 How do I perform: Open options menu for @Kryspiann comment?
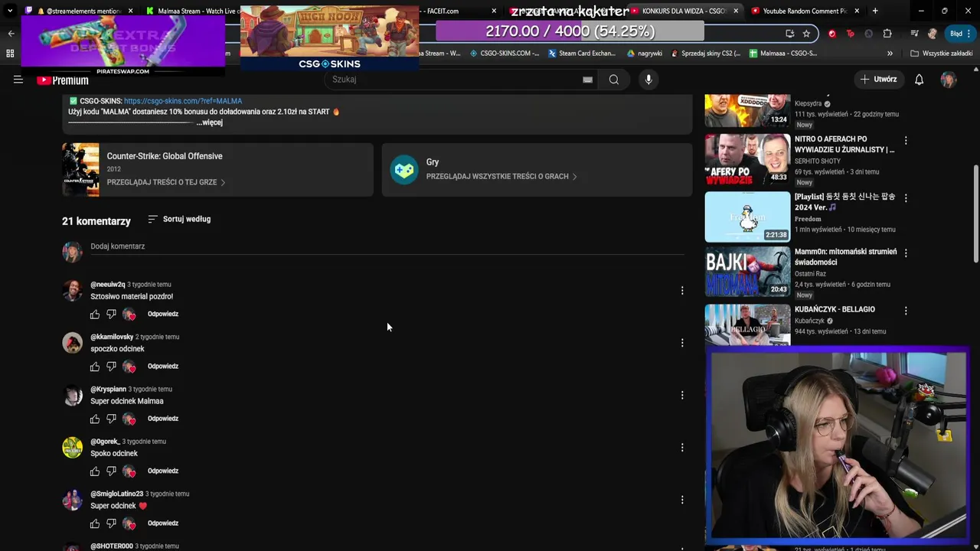(x=682, y=395)
